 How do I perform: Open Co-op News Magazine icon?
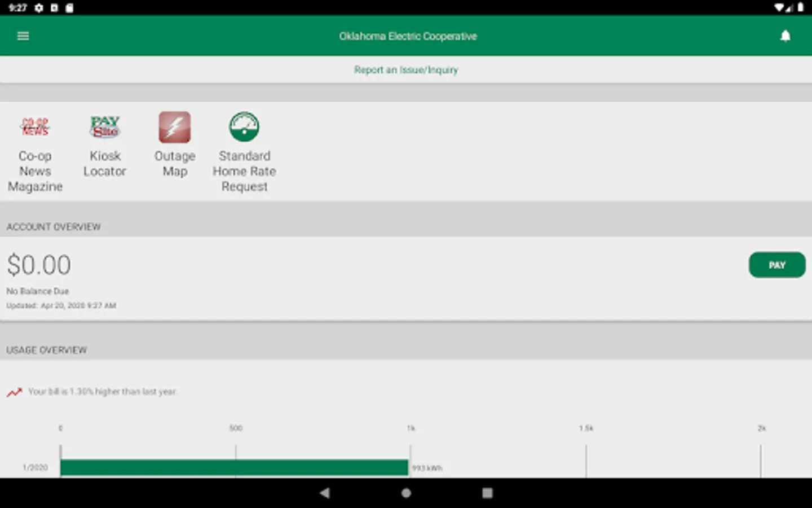point(35,127)
